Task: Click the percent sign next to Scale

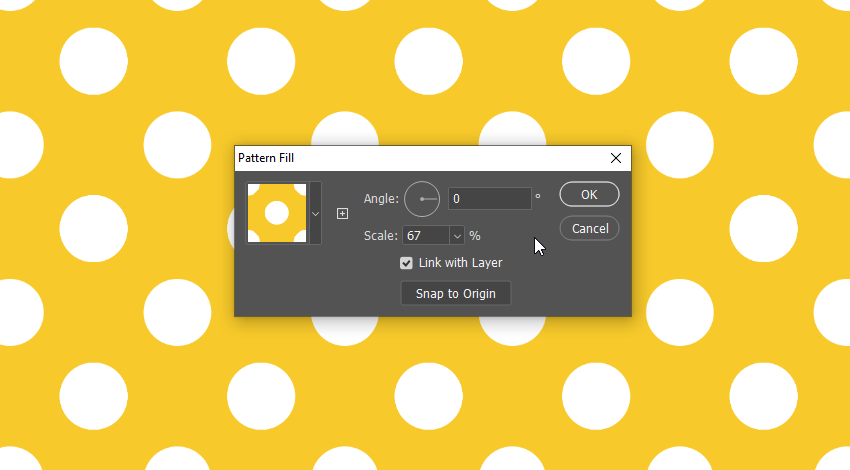Action: coord(475,236)
